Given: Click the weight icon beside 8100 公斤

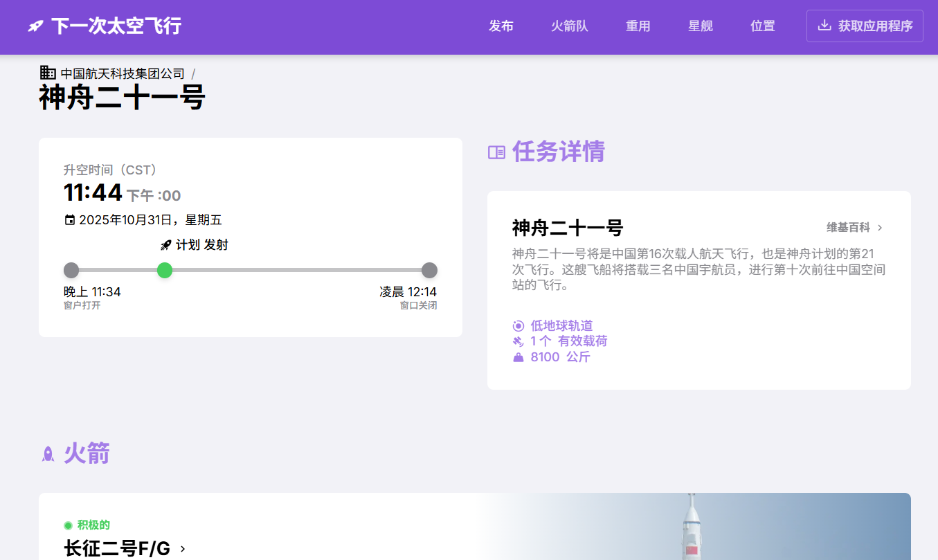Looking at the screenshot, I should coord(518,357).
